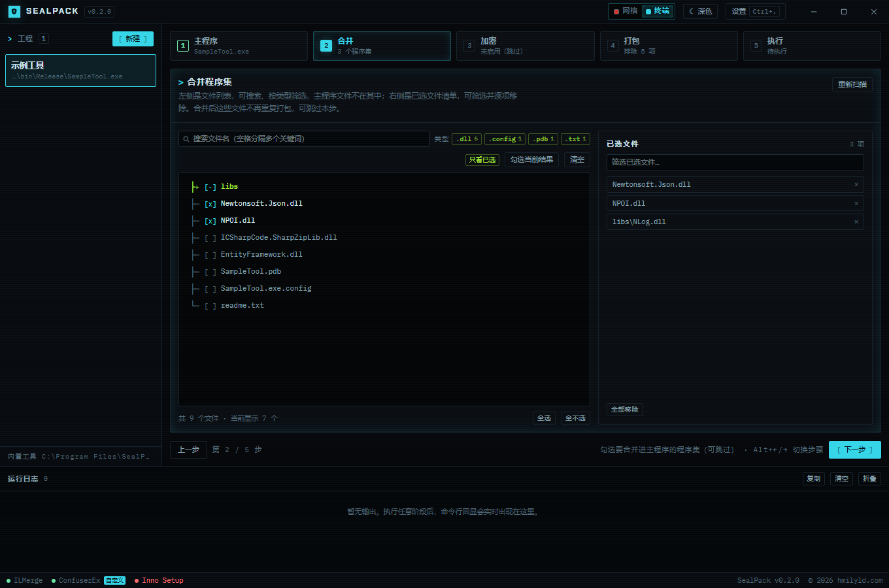
Task: Switch to dark theme with moon icon
Action: [x=701, y=11]
